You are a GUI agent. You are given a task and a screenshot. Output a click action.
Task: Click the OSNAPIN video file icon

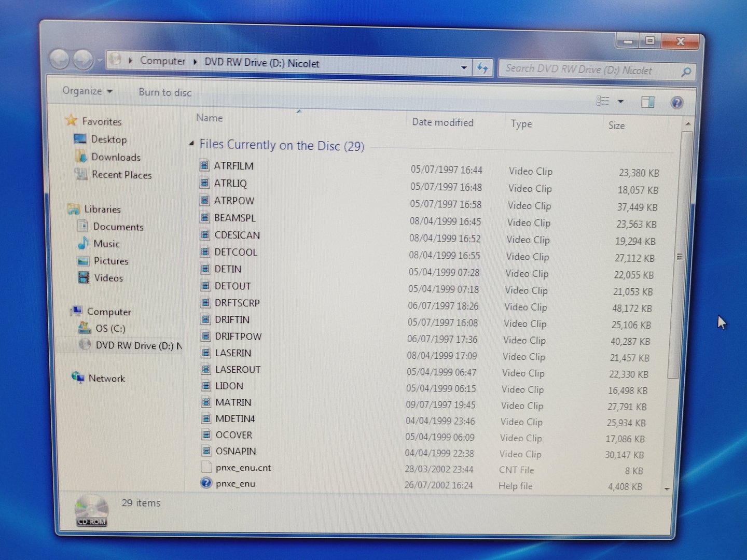click(x=206, y=451)
